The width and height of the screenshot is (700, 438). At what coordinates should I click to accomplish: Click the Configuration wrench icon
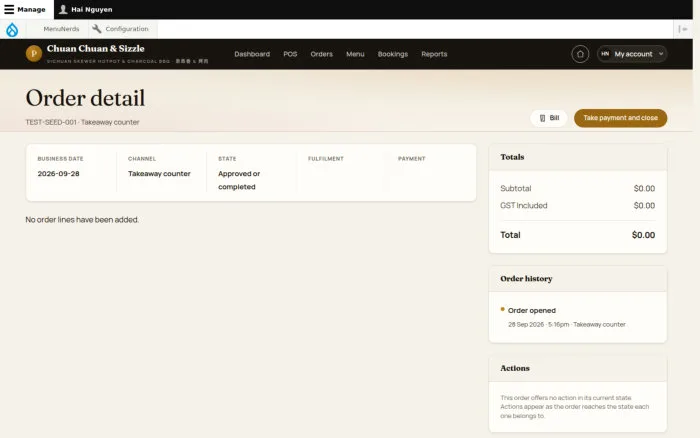(96, 29)
